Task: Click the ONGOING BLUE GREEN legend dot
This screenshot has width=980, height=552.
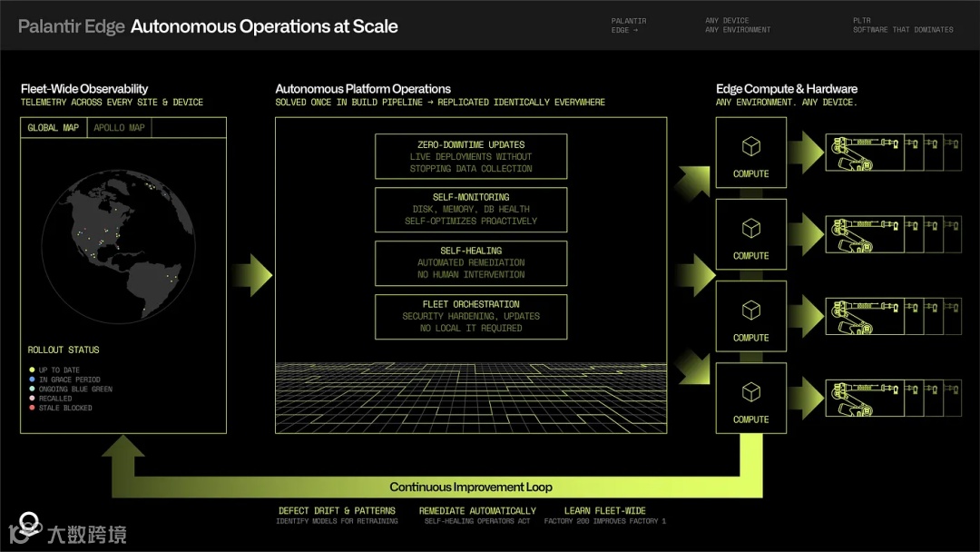Action: click(32, 389)
